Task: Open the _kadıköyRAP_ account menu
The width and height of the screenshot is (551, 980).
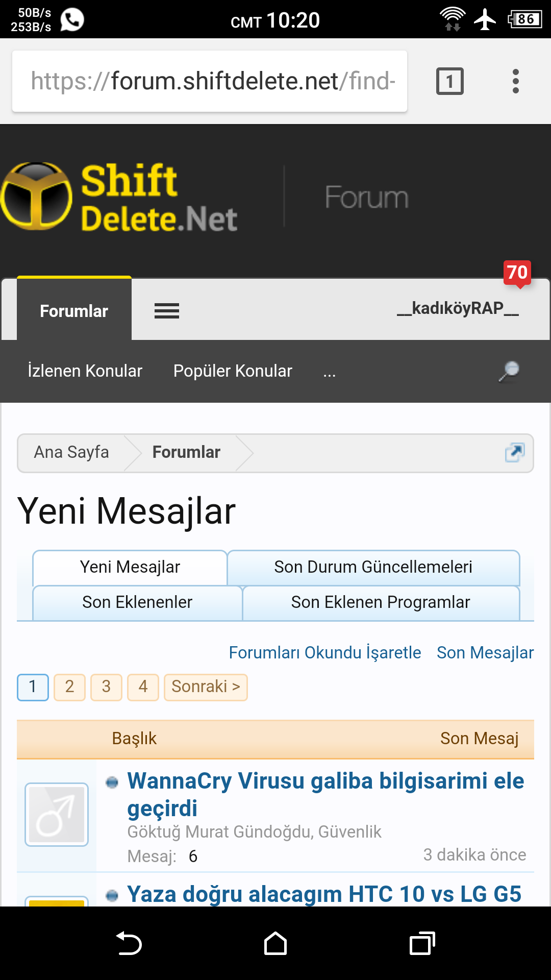Action: pyautogui.click(x=458, y=309)
